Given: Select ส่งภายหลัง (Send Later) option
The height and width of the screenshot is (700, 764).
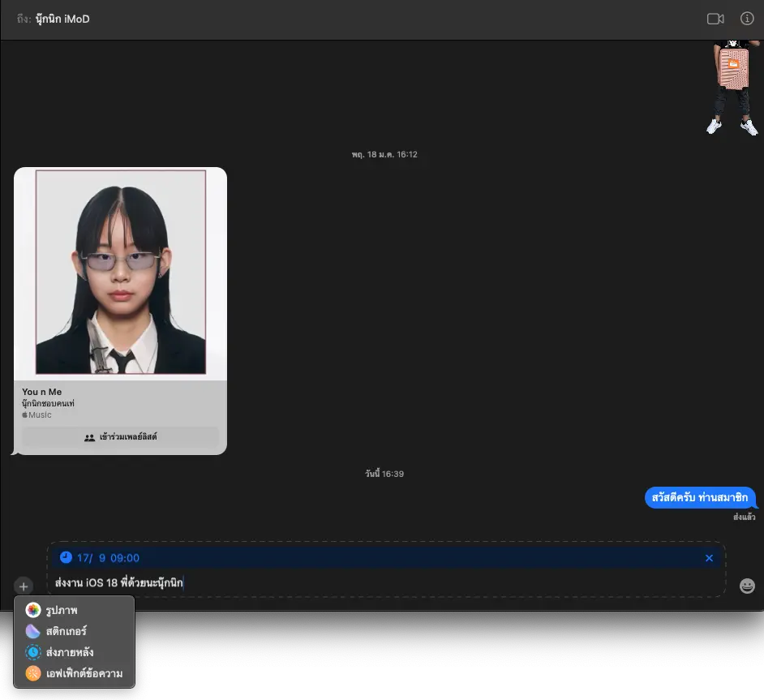Looking at the screenshot, I should coord(68,652).
